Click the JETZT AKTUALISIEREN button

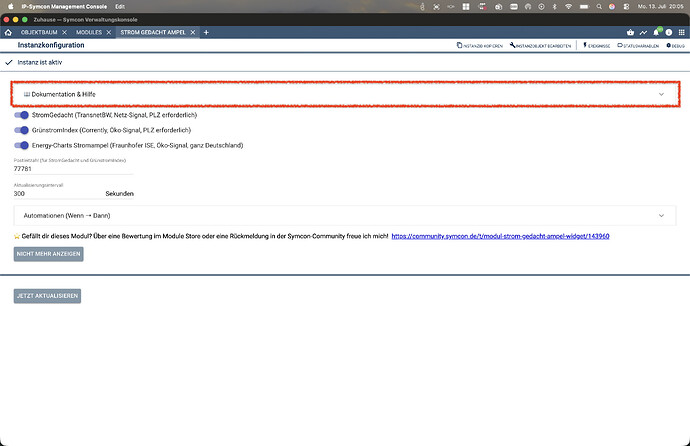click(47, 296)
